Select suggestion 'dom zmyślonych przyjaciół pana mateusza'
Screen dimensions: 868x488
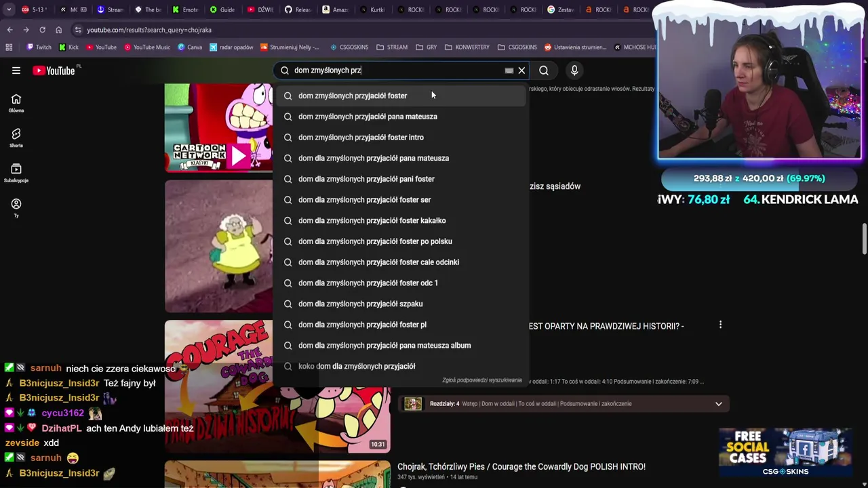pos(399,117)
